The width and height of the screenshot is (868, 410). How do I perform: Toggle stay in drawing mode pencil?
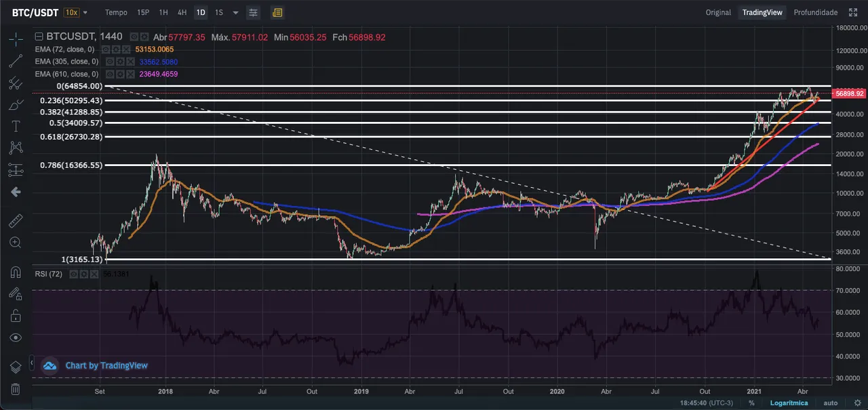pyautogui.click(x=16, y=293)
